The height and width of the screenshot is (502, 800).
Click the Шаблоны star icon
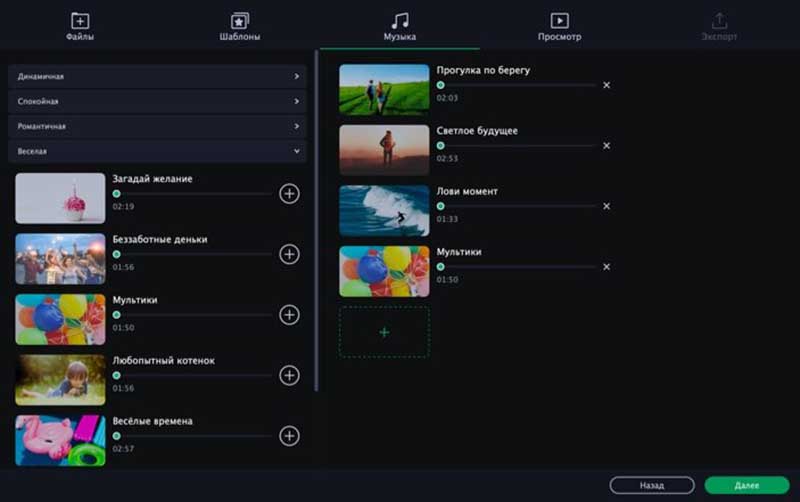click(x=240, y=21)
